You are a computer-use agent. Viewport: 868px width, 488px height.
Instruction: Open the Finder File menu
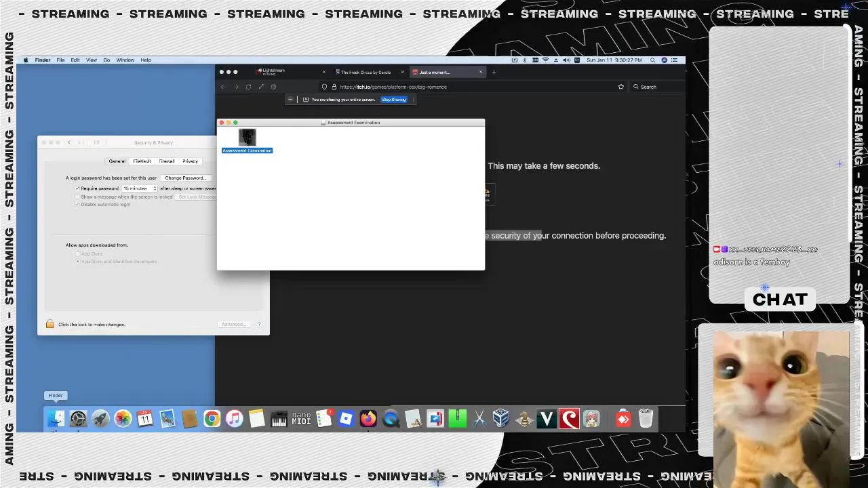(60, 60)
